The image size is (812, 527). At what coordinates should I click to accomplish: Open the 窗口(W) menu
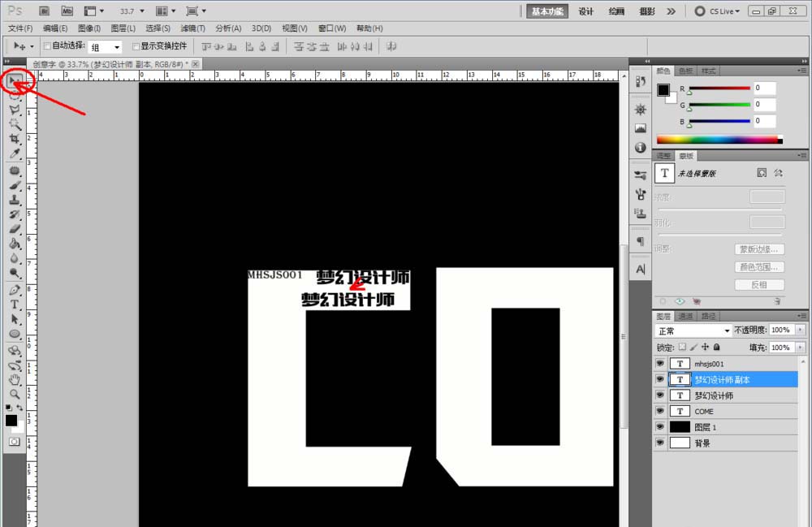tap(332, 28)
